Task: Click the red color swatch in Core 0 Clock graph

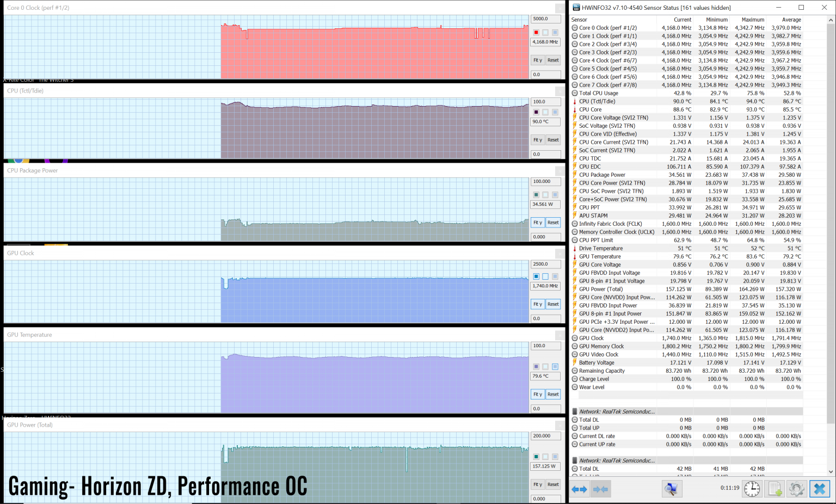Action: coord(536,33)
